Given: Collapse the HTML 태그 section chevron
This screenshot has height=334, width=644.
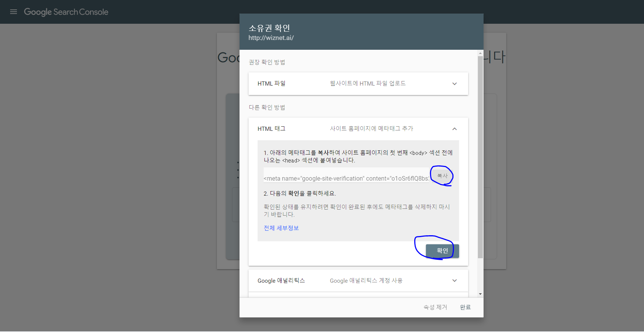Looking at the screenshot, I should (x=455, y=129).
